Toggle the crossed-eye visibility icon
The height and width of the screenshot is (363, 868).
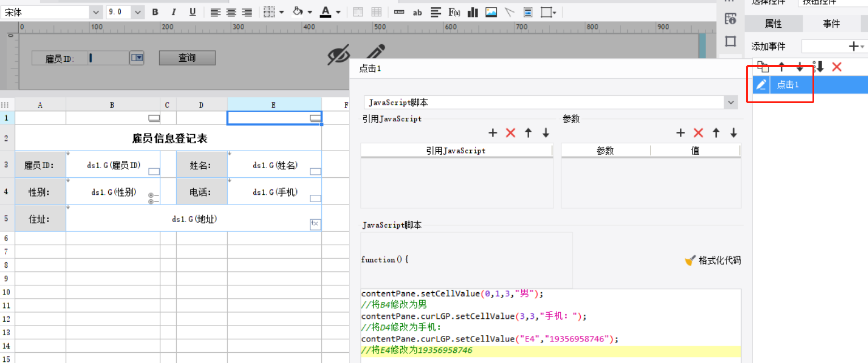pos(339,54)
